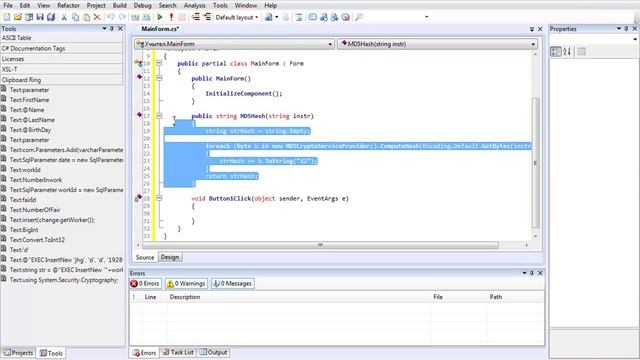Viewport: 640px width, 360px height.
Task: Click the Save All files icon
Action: 51,17
